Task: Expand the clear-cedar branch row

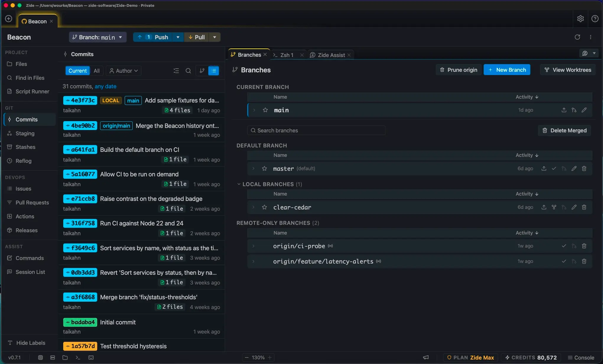Action: click(x=253, y=207)
